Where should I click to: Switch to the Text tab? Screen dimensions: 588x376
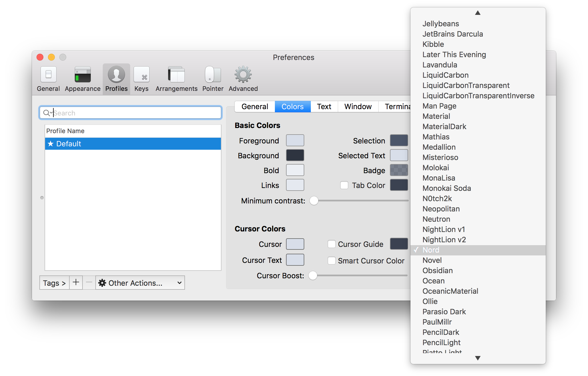point(324,107)
